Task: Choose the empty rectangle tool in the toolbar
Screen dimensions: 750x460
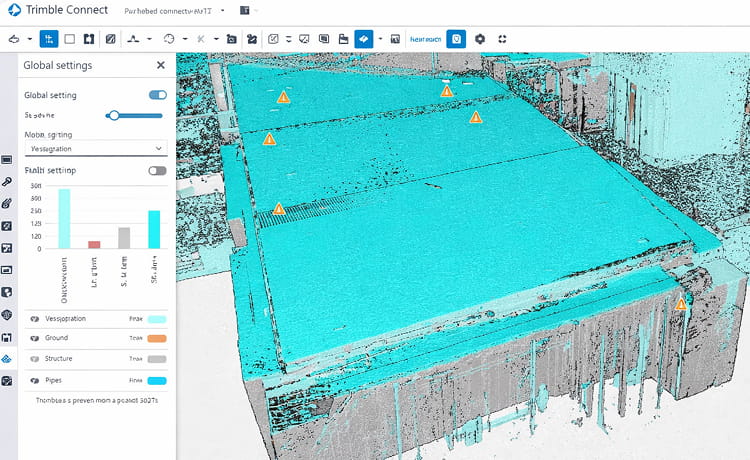Action: point(69,39)
